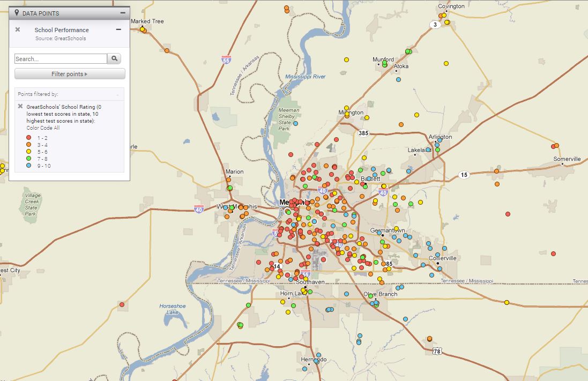Click into the Search field
The image size is (588, 381).
(x=61, y=58)
